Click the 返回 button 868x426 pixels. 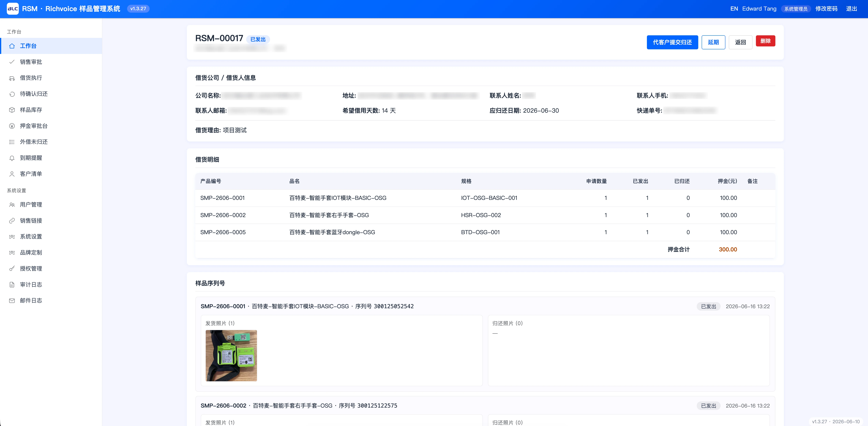pos(740,42)
